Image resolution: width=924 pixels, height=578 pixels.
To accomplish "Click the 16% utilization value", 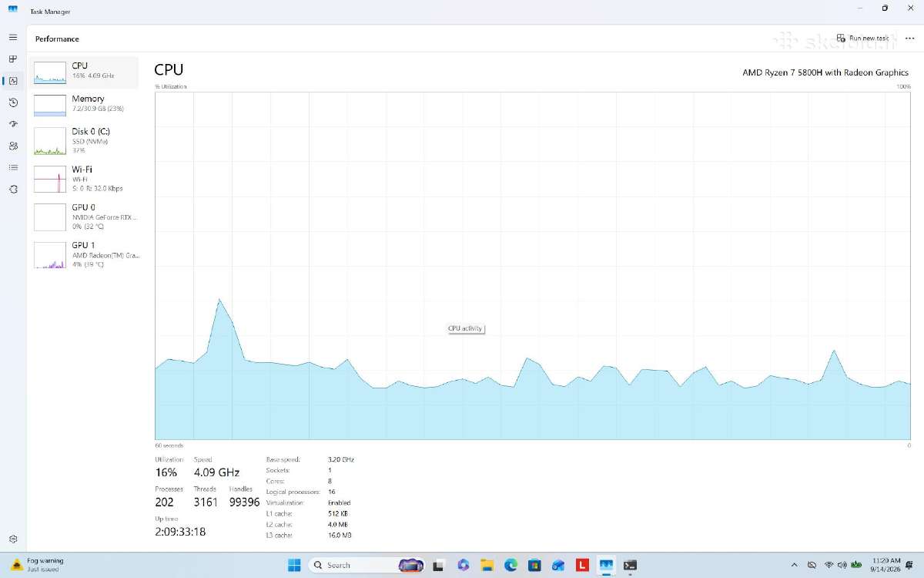I will click(166, 472).
